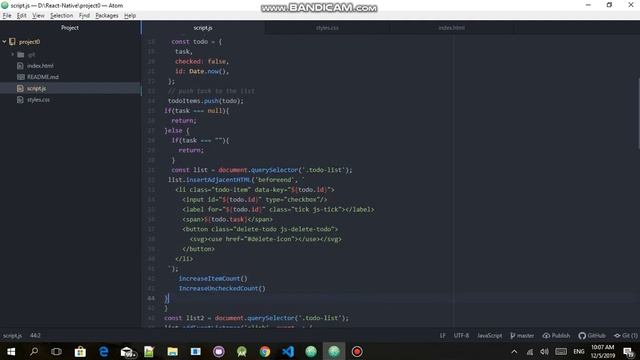Image resolution: width=640 pixels, height=360 pixels.
Task: Click the active Atom taskbar icon
Action: (334, 351)
